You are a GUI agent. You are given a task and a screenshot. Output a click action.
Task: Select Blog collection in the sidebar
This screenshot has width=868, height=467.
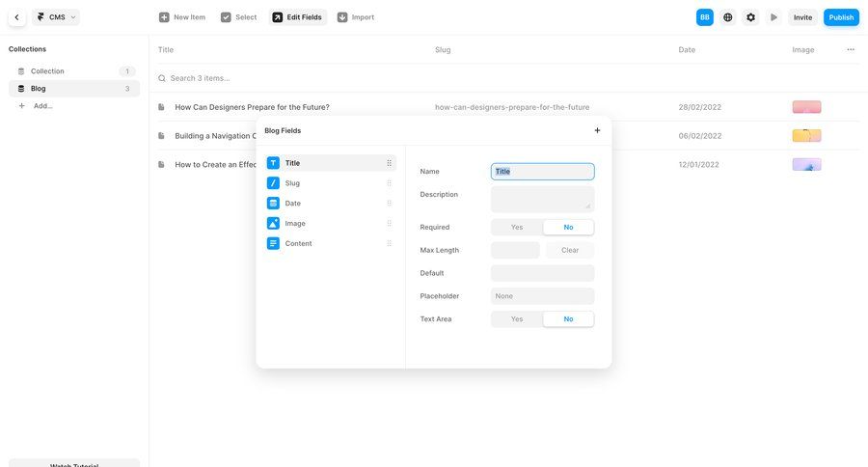[74, 88]
